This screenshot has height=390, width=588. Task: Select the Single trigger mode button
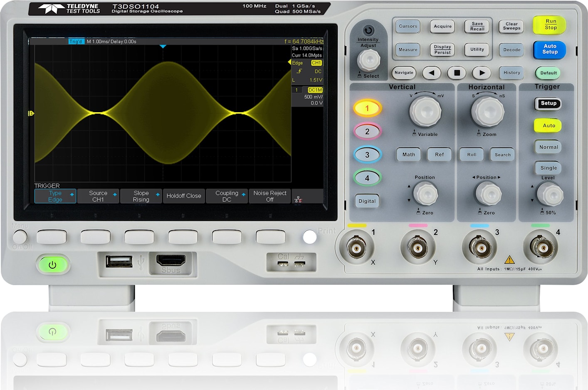coord(548,168)
